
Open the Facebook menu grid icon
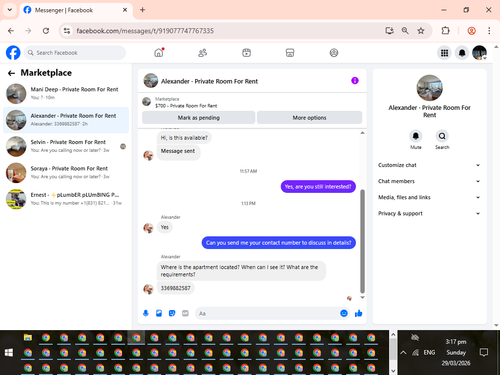(x=444, y=53)
